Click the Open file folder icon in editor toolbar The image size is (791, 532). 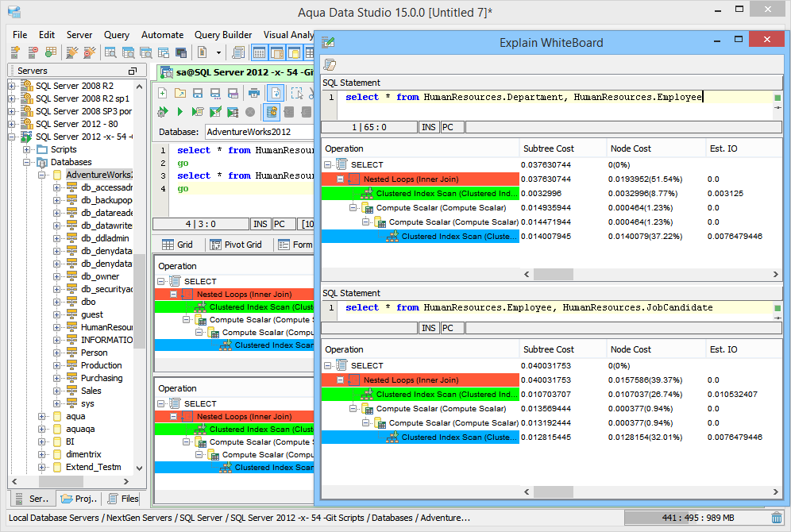tap(180, 93)
